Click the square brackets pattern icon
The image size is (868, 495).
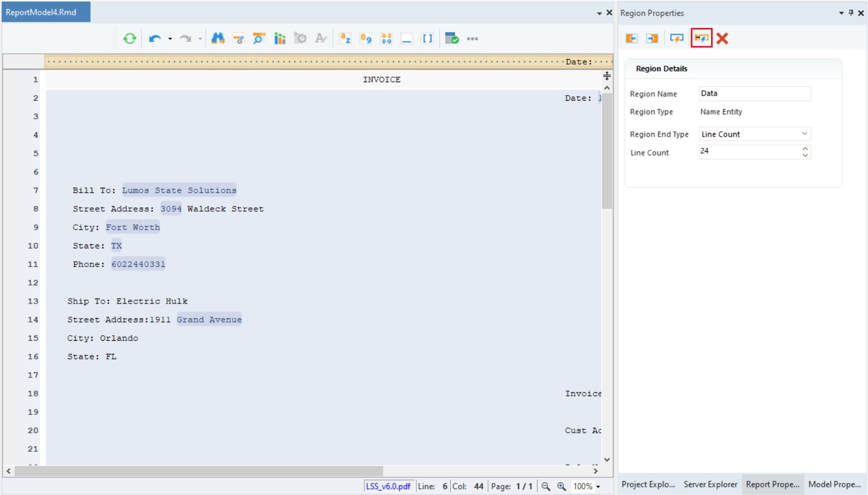tap(427, 38)
